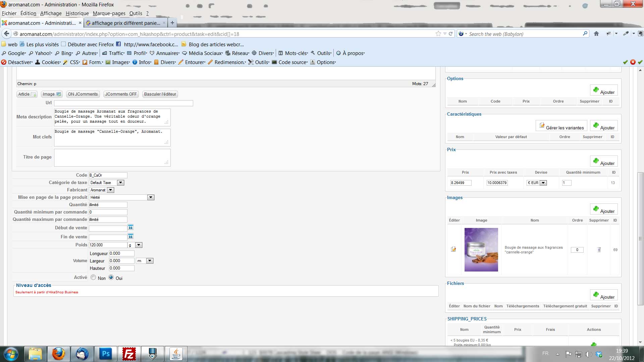
Task: Go to the Firefox home page icon
Action: click(596, 34)
